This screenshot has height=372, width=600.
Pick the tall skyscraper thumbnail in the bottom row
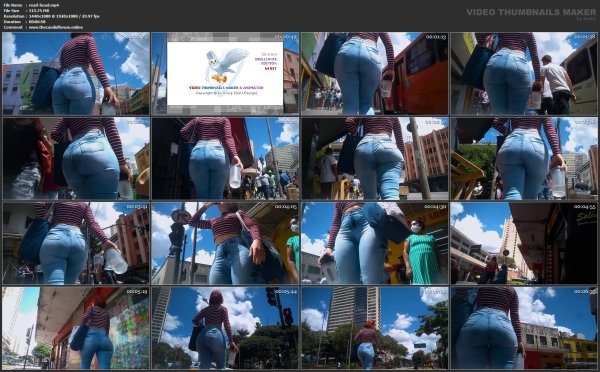click(375, 328)
